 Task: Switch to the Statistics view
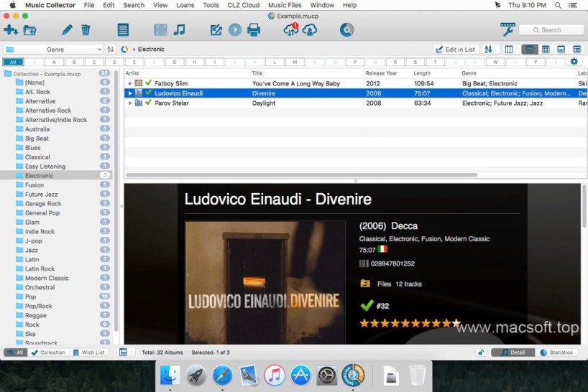pos(556,353)
